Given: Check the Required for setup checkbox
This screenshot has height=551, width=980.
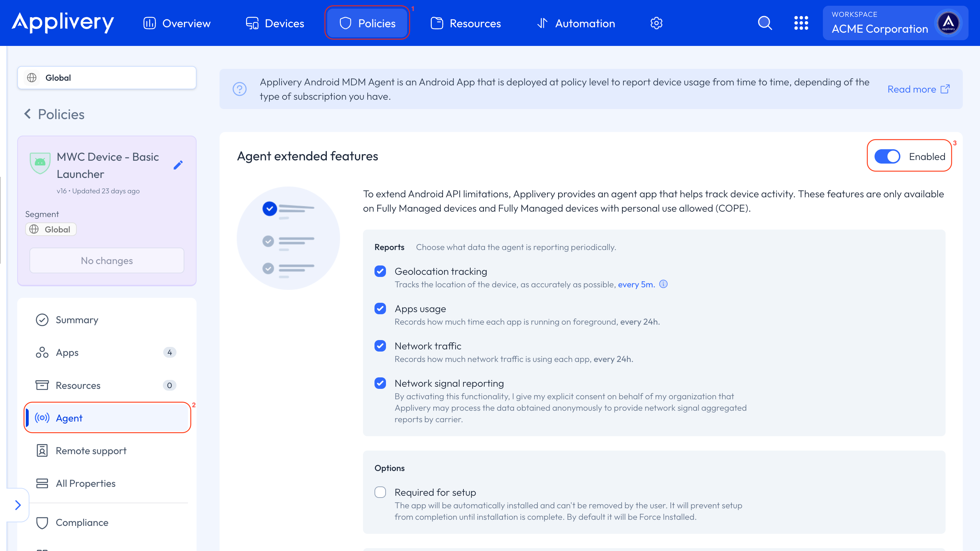Looking at the screenshot, I should coord(380,493).
